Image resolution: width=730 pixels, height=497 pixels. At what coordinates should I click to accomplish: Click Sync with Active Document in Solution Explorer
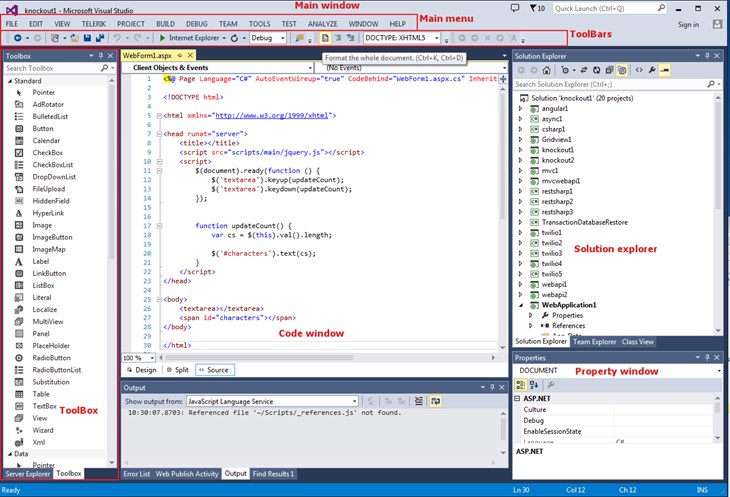tap(584, 70)
